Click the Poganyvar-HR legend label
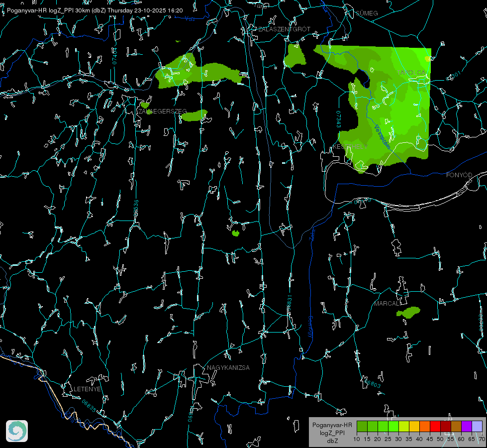This screenshot has width=487, height=448. (332, 425)
